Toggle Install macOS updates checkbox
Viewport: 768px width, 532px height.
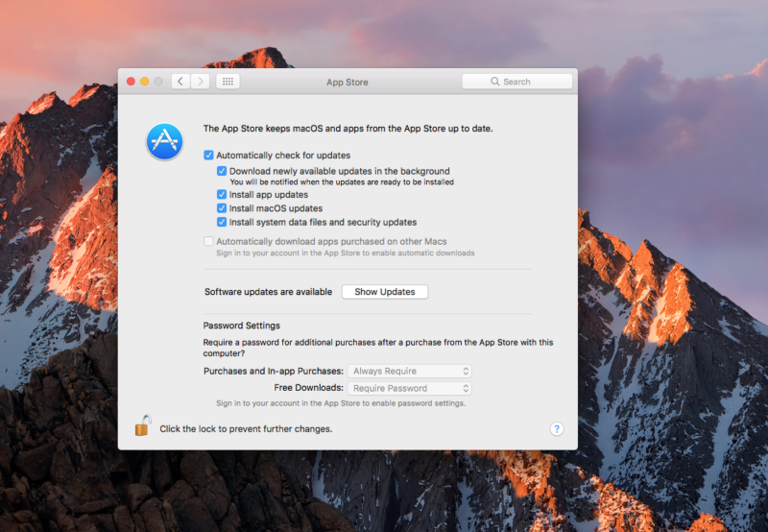222,208
